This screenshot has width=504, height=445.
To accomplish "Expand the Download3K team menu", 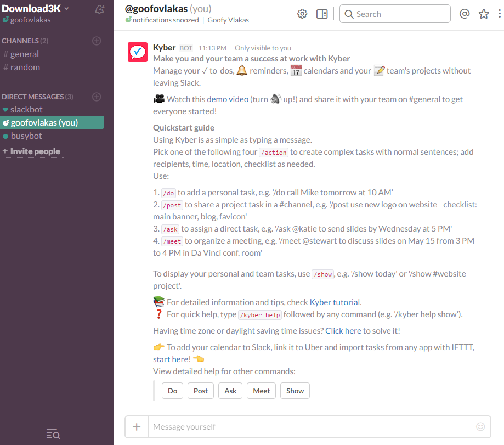I will (x=35, y=9).
